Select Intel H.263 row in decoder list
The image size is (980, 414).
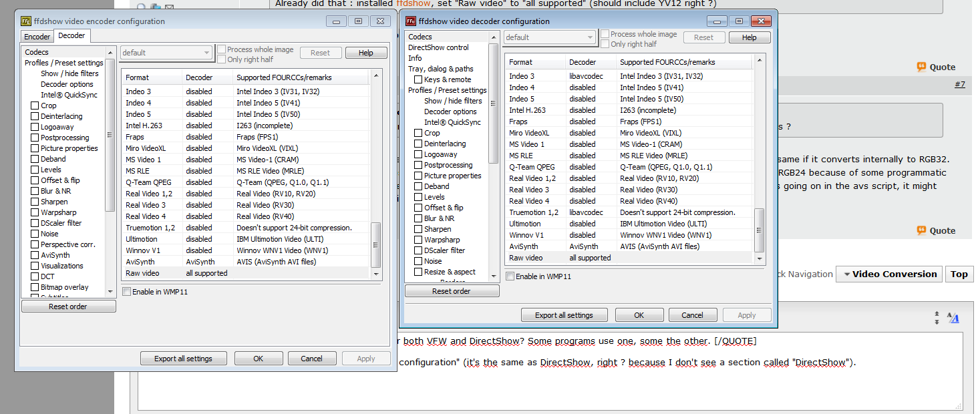point(629,110)
